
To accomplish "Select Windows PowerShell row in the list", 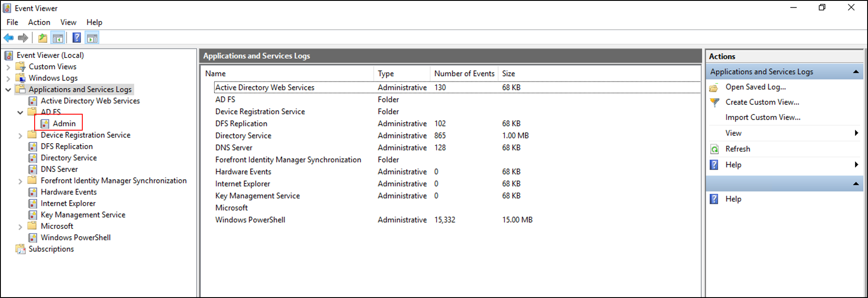I will click(x=250, y=220).
